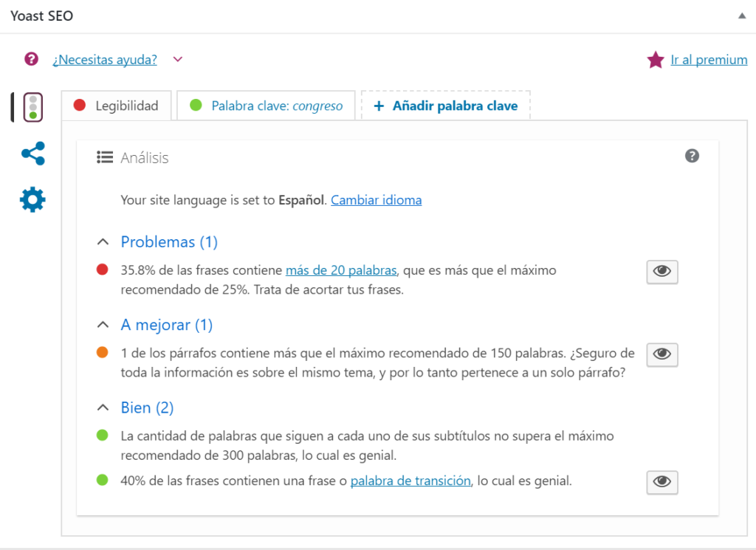The image size is (756, 550).
Task: Toggle highlight for long paragraph warning
Action: 662,354
